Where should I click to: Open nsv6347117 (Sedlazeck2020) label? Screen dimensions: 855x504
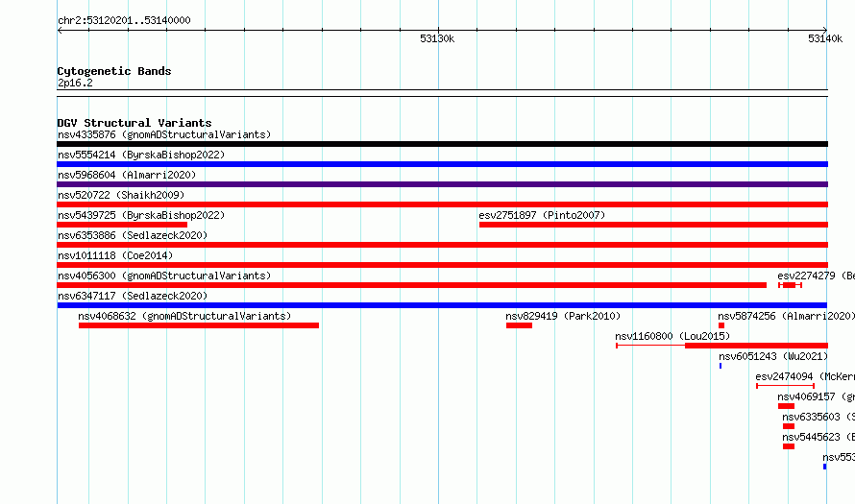coord(133,296)
